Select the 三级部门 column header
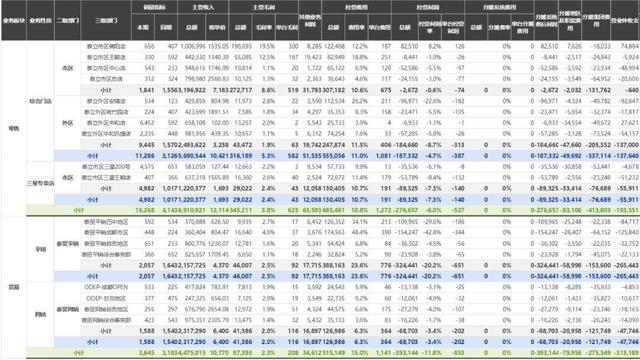This screenshot has width=640, height=360. point(106,20)
